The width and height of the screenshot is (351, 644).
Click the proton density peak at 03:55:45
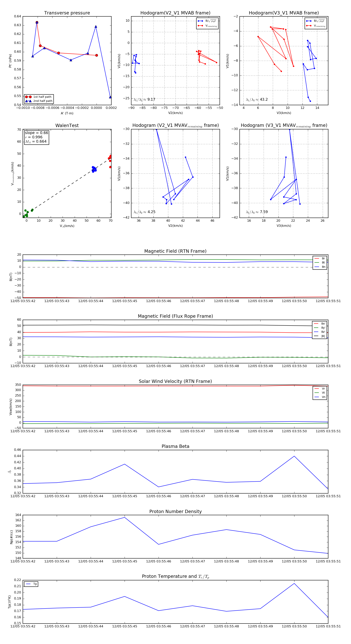pyautogui.click(x=125, y=517)
